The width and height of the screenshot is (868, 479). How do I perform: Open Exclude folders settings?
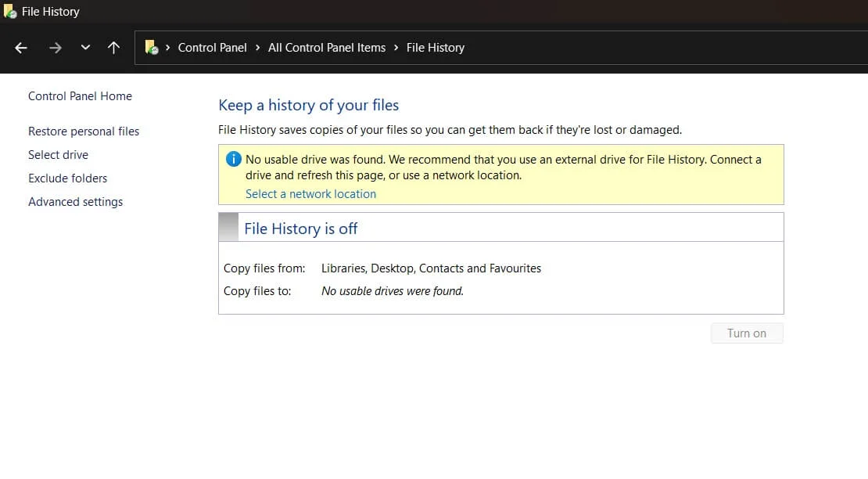point(67,178)
